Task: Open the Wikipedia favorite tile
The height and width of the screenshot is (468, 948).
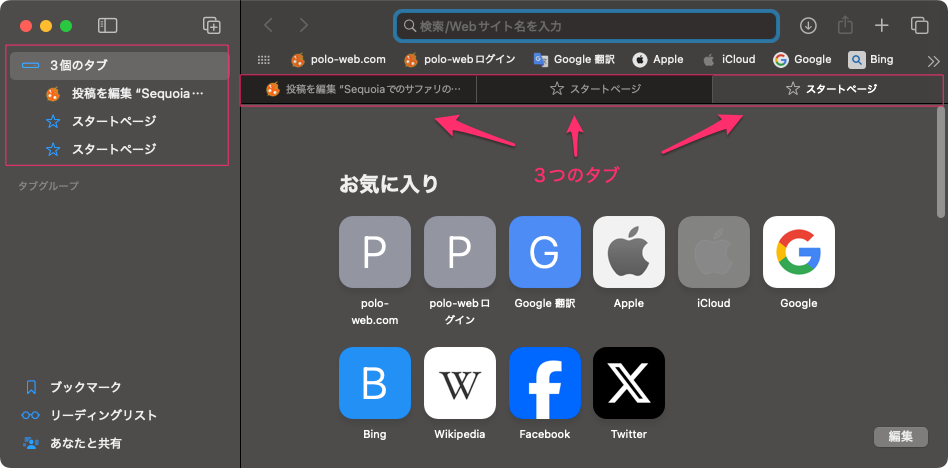Action: (459, 383)
